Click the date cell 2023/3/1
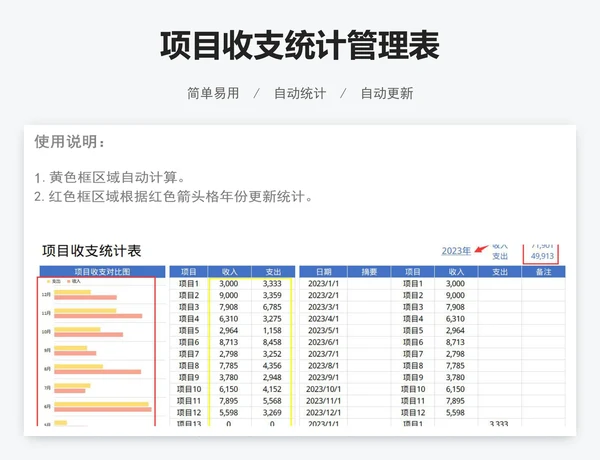 pos(323,307)
